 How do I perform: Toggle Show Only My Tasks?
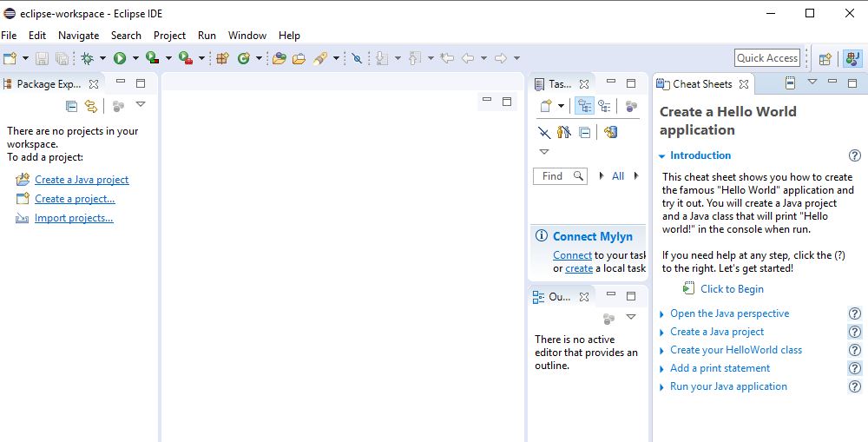tap(564, 132)
